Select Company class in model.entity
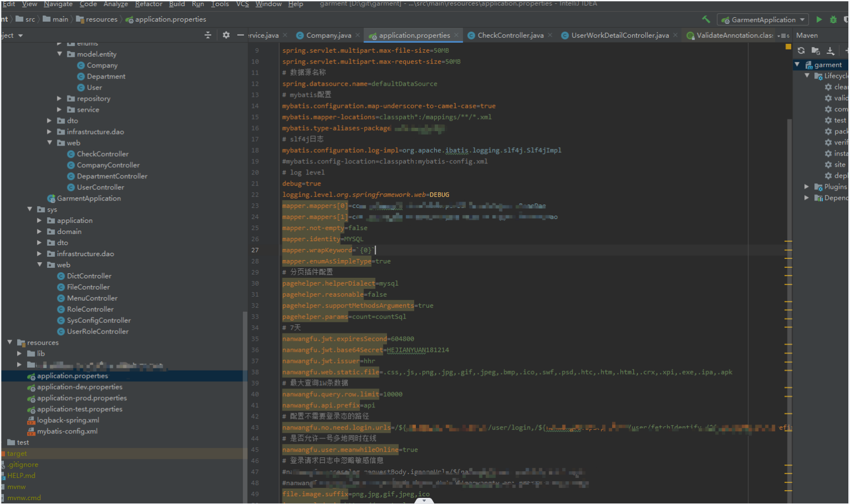The image size is (850, 504). [97, 66]
